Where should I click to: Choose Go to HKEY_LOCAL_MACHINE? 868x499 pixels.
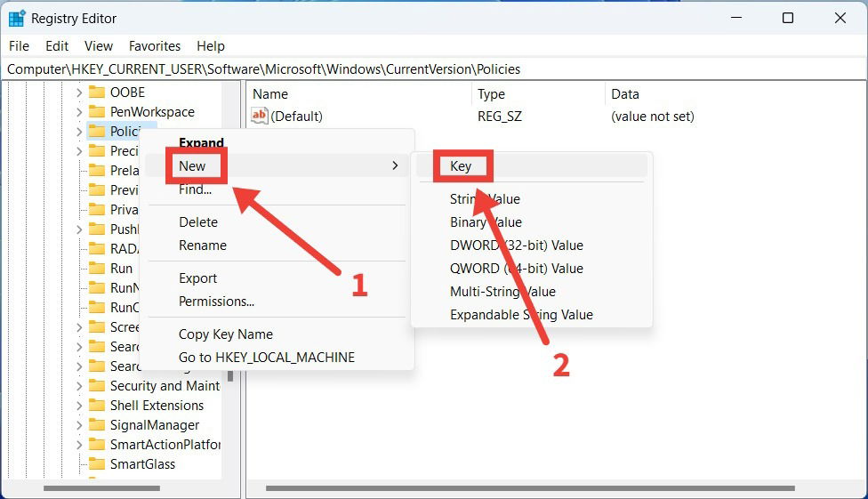(x=266, y=358)
